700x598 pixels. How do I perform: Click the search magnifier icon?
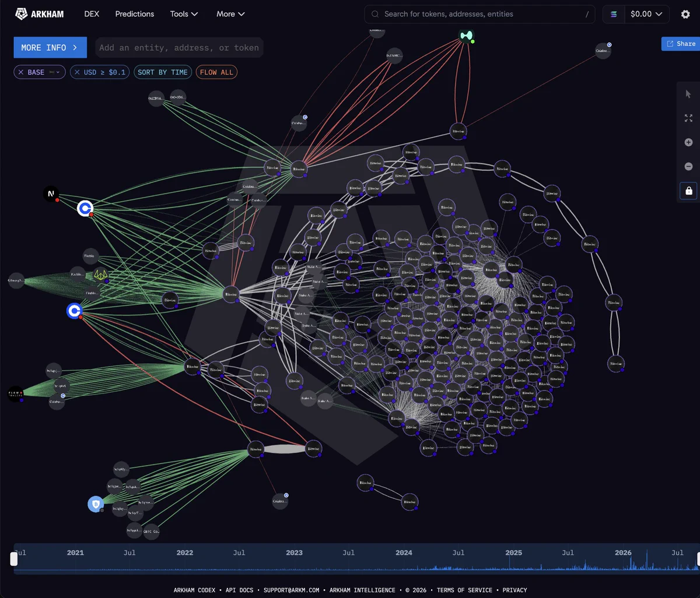click(376, 14)
